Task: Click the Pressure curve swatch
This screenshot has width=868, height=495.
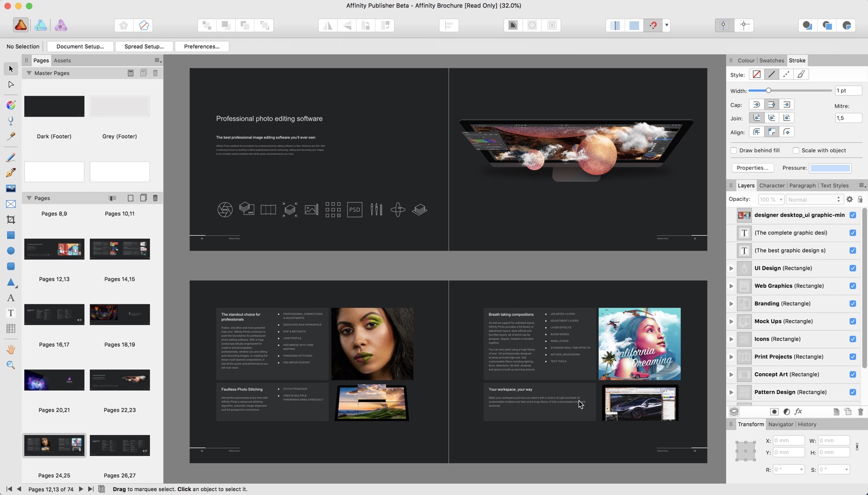Action: 830,168
